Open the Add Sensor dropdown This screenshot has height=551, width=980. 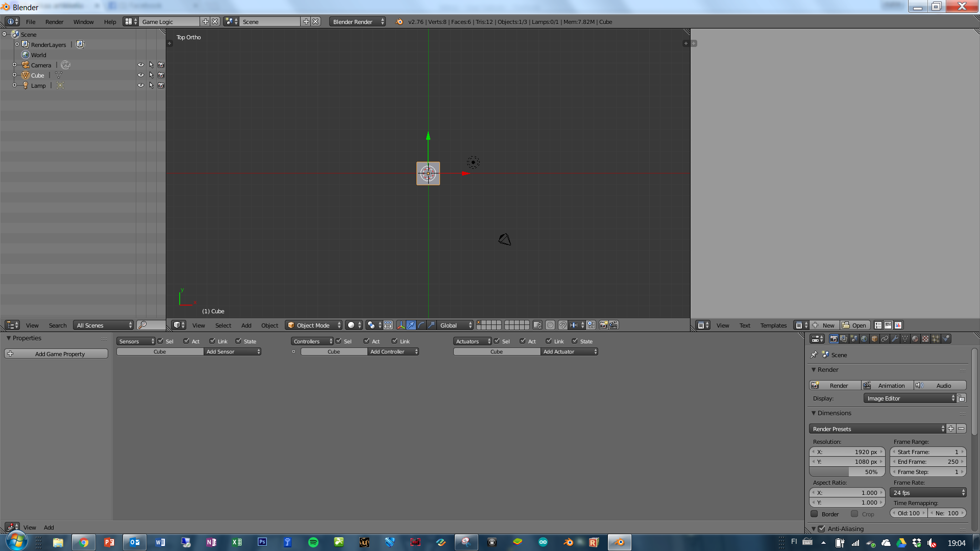pos(233,352)
